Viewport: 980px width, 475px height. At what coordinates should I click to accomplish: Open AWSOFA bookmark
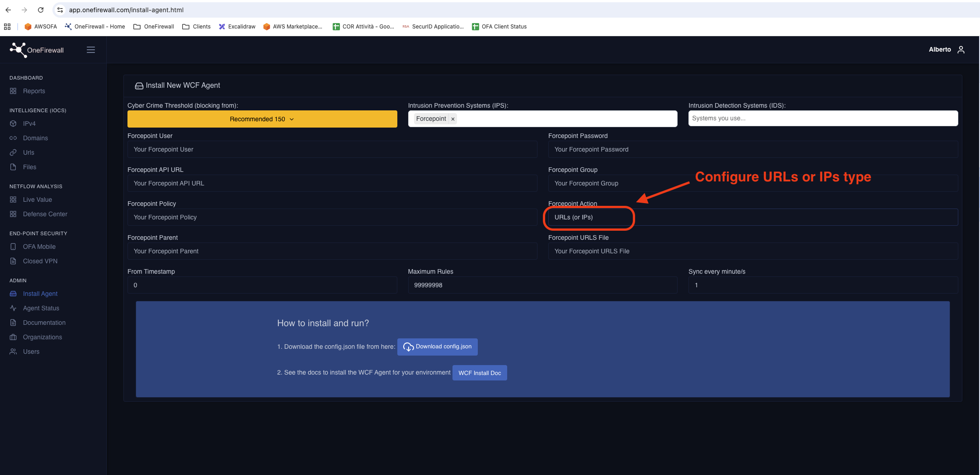point(41,27)
